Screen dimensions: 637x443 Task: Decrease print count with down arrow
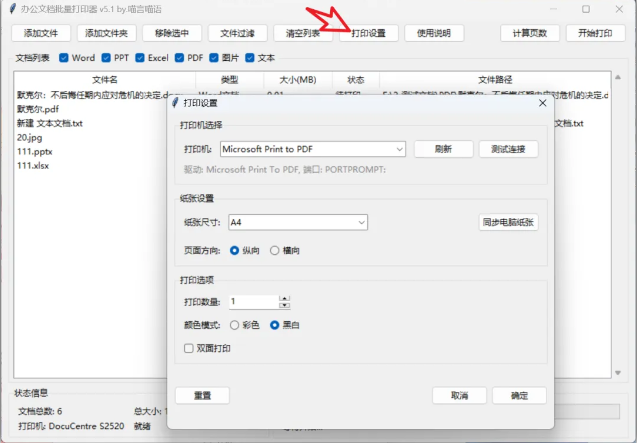click(x=285, y=305)
